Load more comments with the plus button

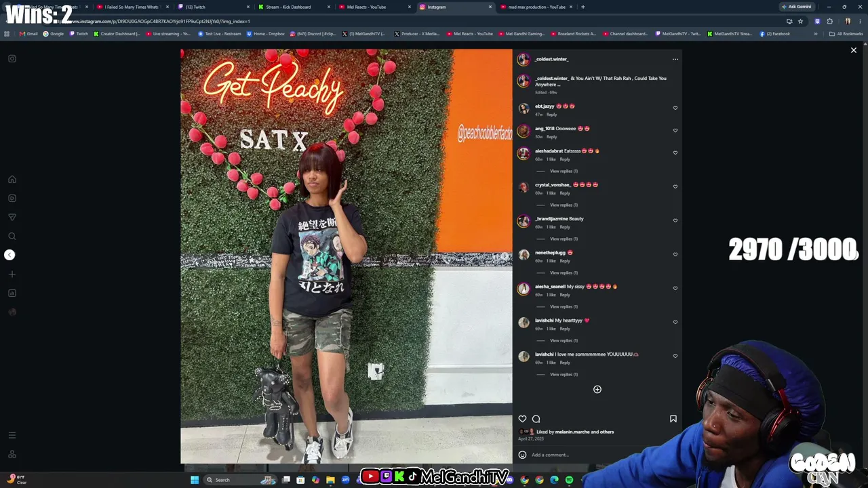point(597,390)
